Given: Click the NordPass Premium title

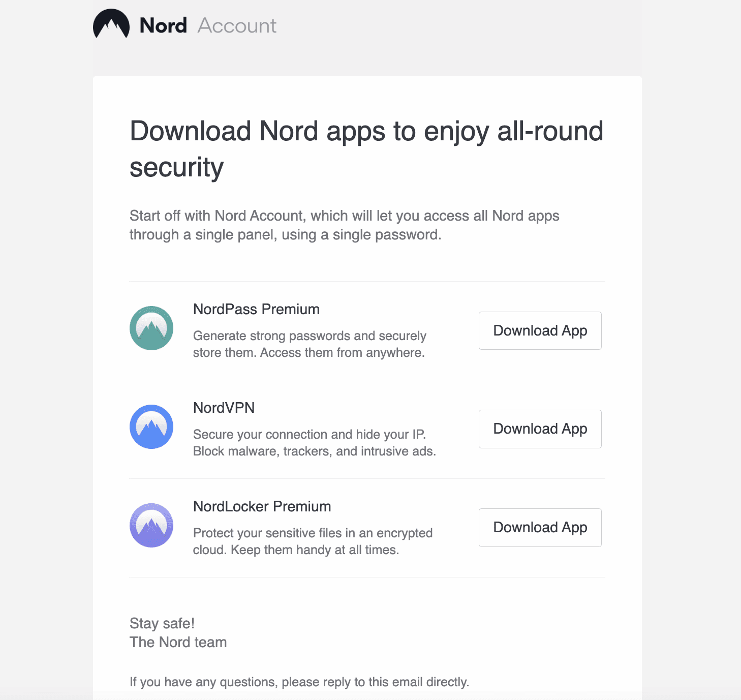Looking at the screenshot, I should (256, 309).
